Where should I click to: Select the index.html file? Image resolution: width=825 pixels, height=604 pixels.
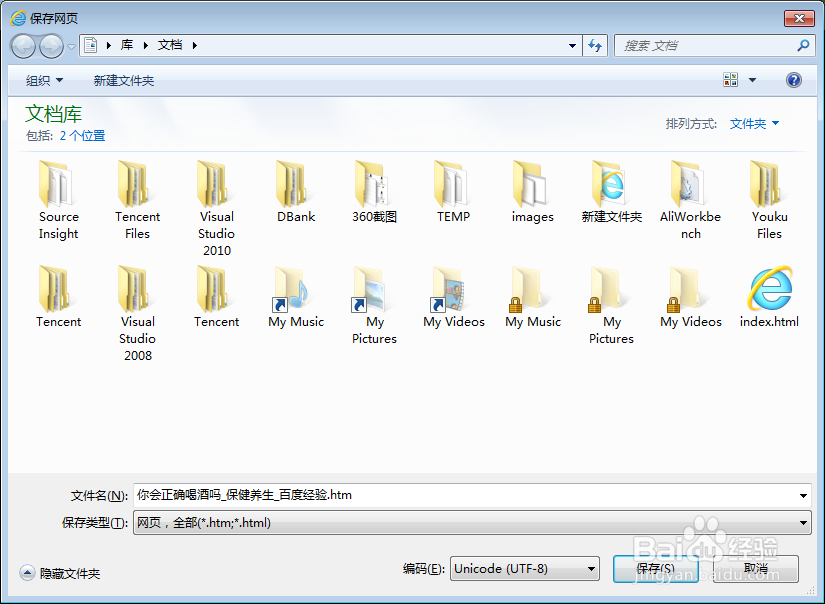point(769,297)
